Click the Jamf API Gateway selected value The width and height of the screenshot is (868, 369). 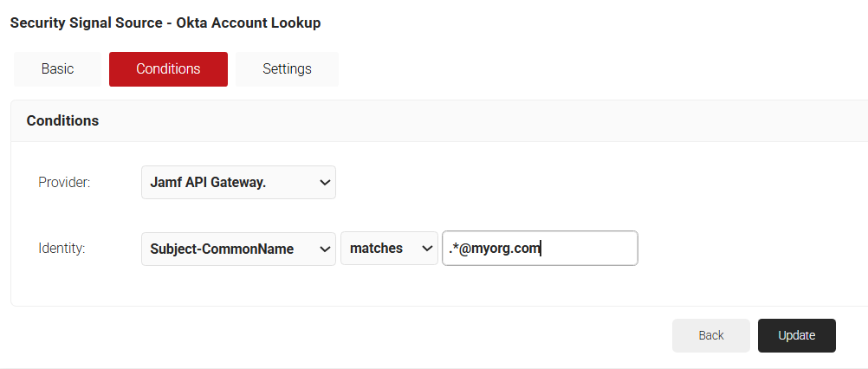tap(208, 183)
